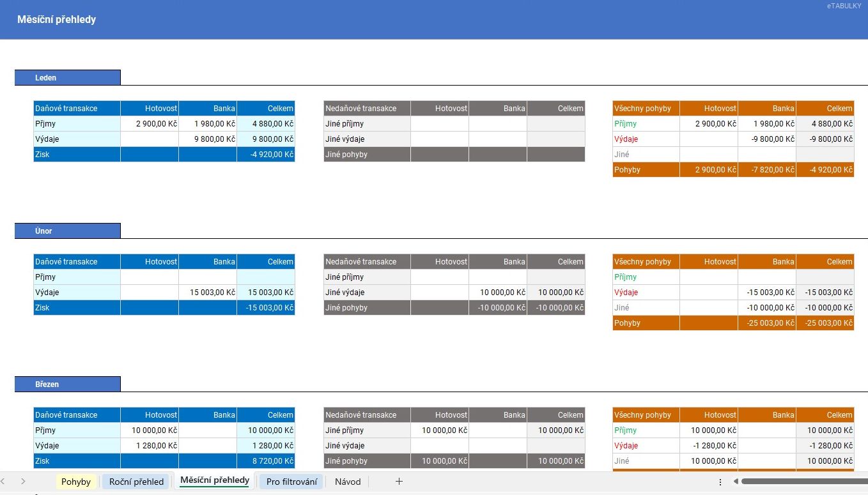The image size is (868, 495).
Task: Open the Pohyby sheet tab
Action: [76, 482]
